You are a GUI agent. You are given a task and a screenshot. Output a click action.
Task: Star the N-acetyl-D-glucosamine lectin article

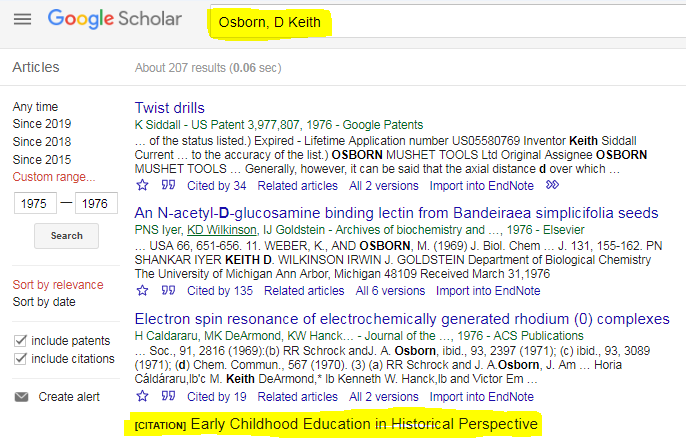pyautogui.click(x=143, y=291)
